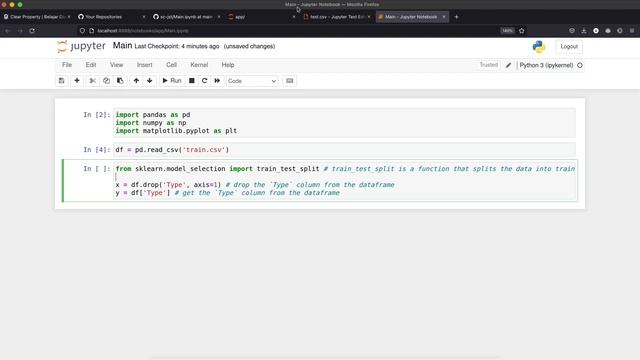Image resolution: width=640 pixels, height=360 pixels.
Task: Move selected cell up
Action: (x=136, y=81)
